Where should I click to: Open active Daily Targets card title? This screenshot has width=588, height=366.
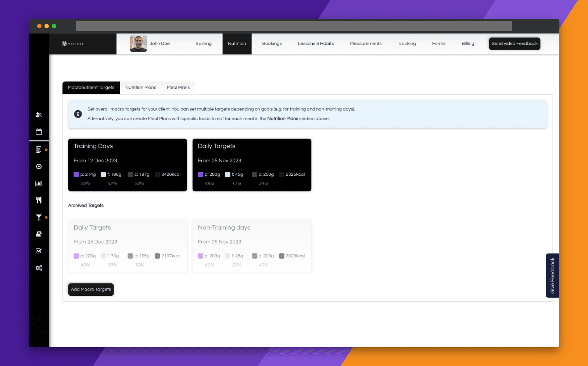tap(216, 146)
